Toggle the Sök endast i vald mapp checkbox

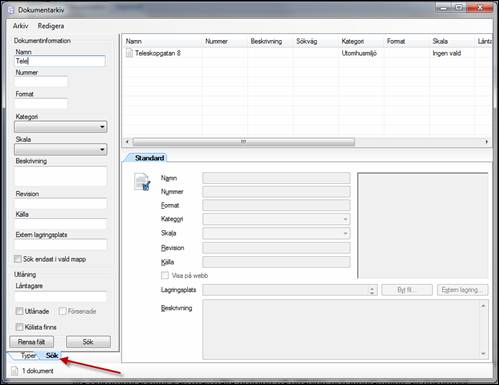18,259
